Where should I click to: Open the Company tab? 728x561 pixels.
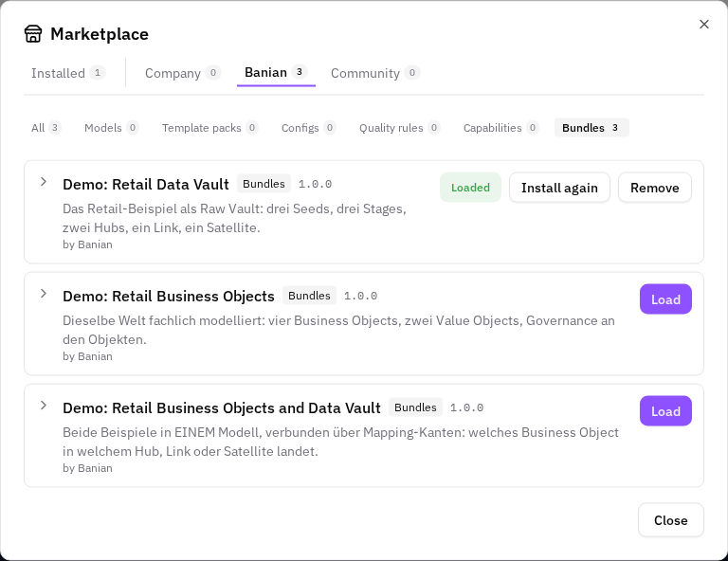183,73
